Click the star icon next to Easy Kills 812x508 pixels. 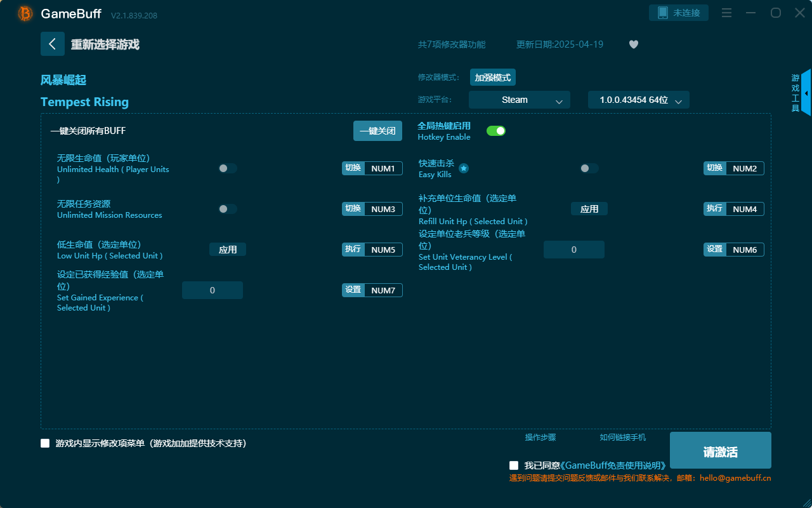click(x=464, y=168)
